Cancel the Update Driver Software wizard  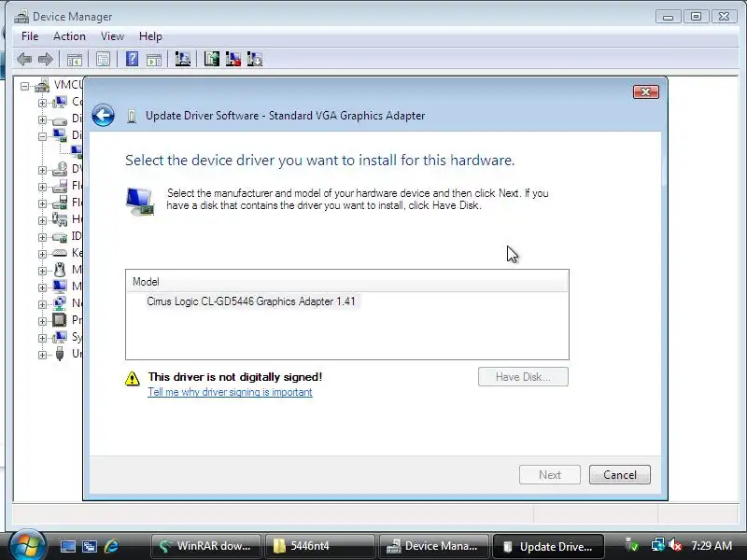point(620,475)
